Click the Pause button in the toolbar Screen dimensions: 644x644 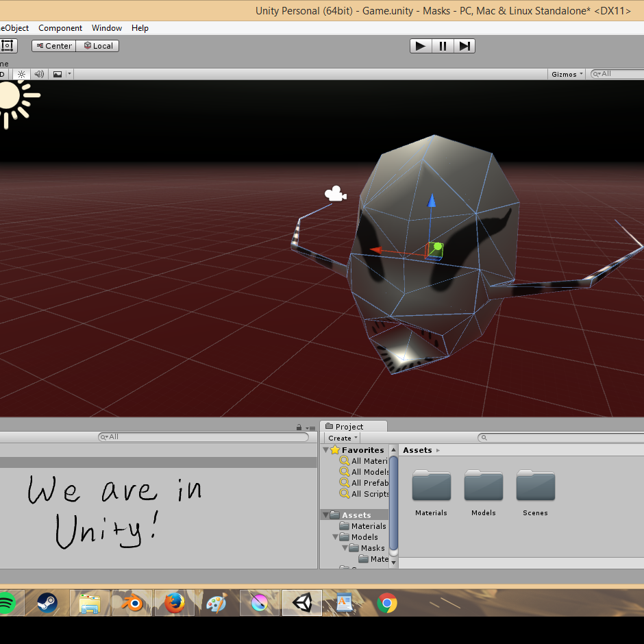[x=443, y=46]
